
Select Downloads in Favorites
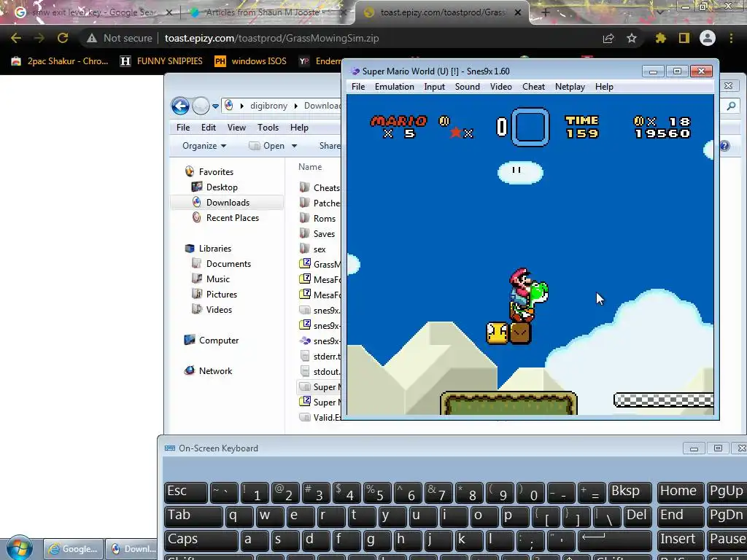coord(227,203)
